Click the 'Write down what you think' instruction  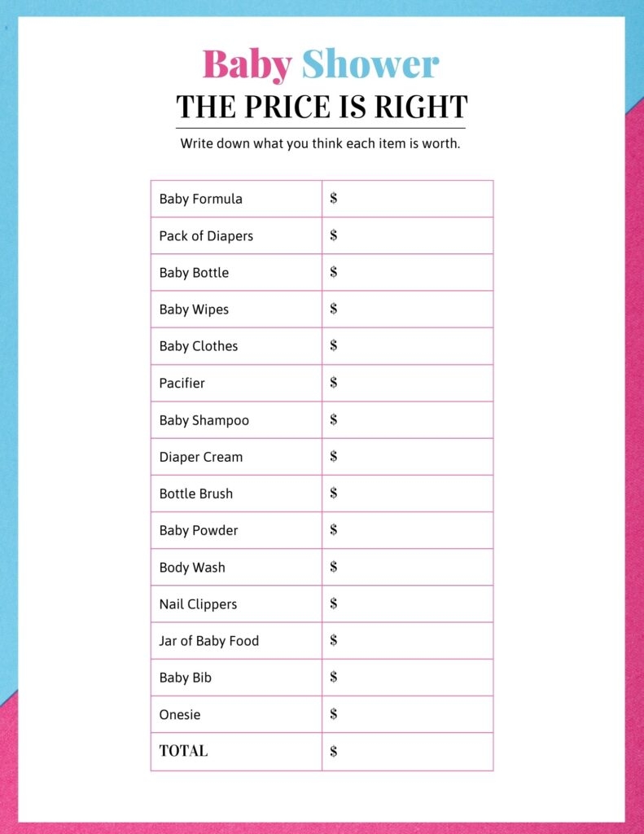(x=321, y=144)
